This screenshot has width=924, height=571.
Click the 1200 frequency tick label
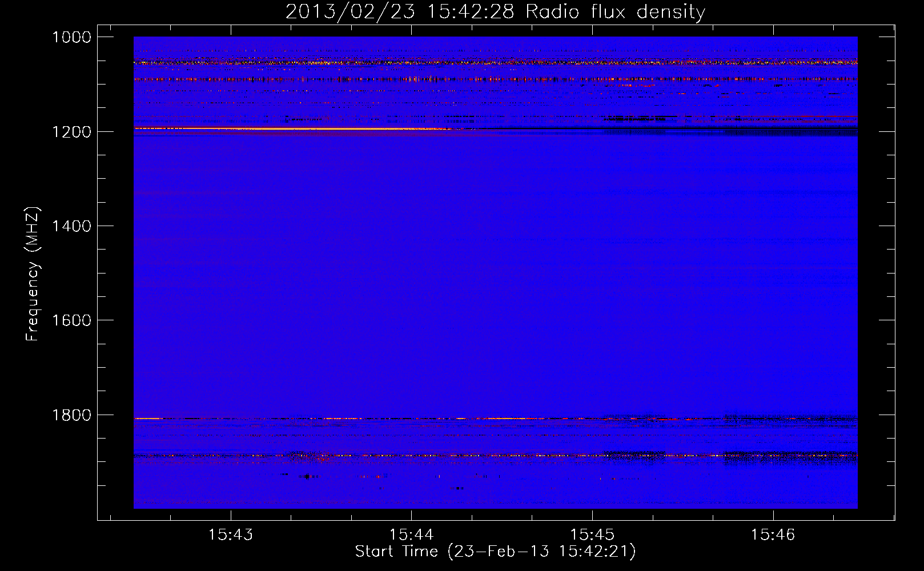pyautogui.click(x=71, y=132)
